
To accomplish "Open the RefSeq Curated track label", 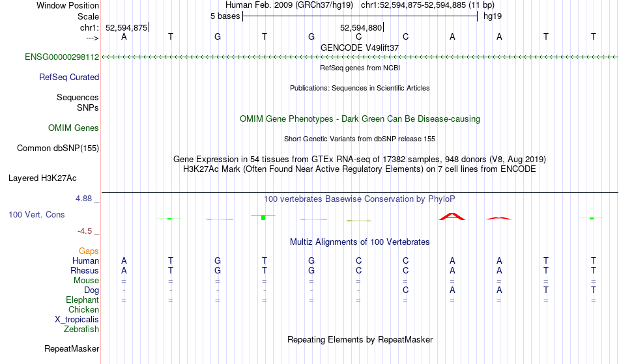I will point(69,77).
